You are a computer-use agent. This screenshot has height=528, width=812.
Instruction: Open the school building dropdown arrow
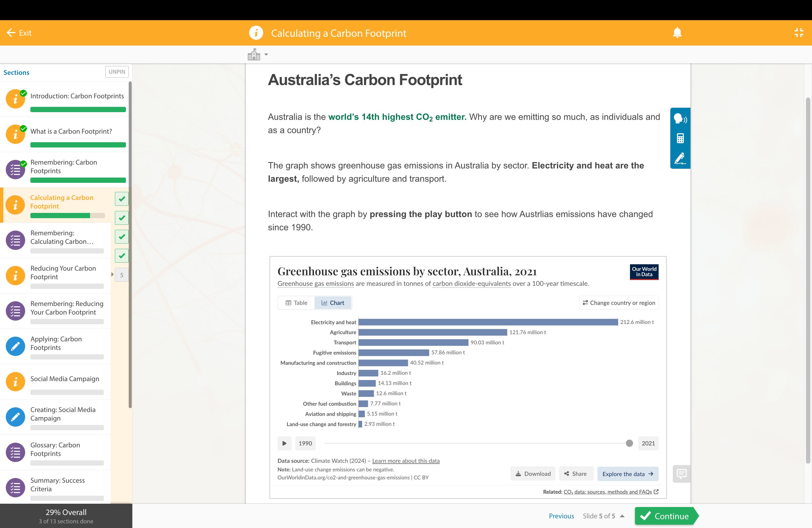click(266, 55)
